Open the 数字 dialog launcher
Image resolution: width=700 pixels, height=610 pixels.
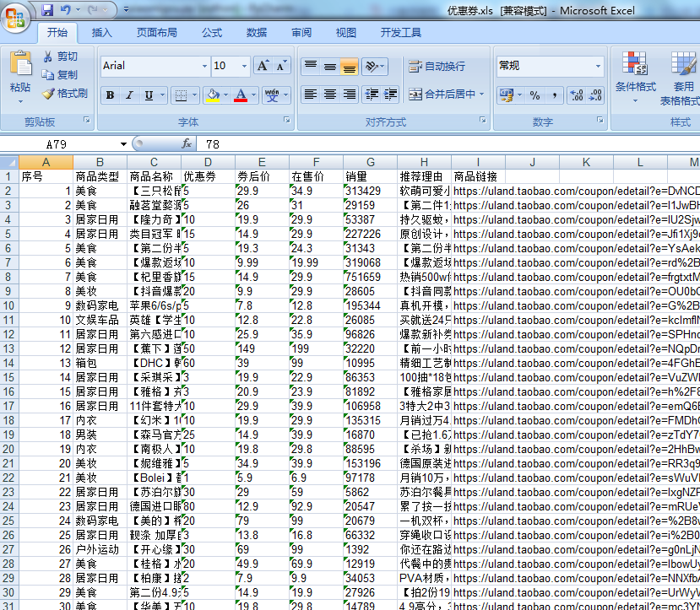click(x=600, y=120)
